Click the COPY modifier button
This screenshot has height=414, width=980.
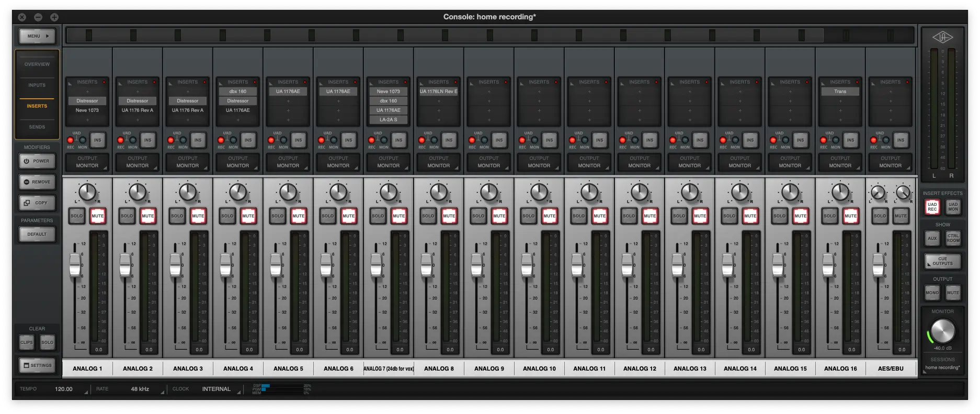coord(37,203)
